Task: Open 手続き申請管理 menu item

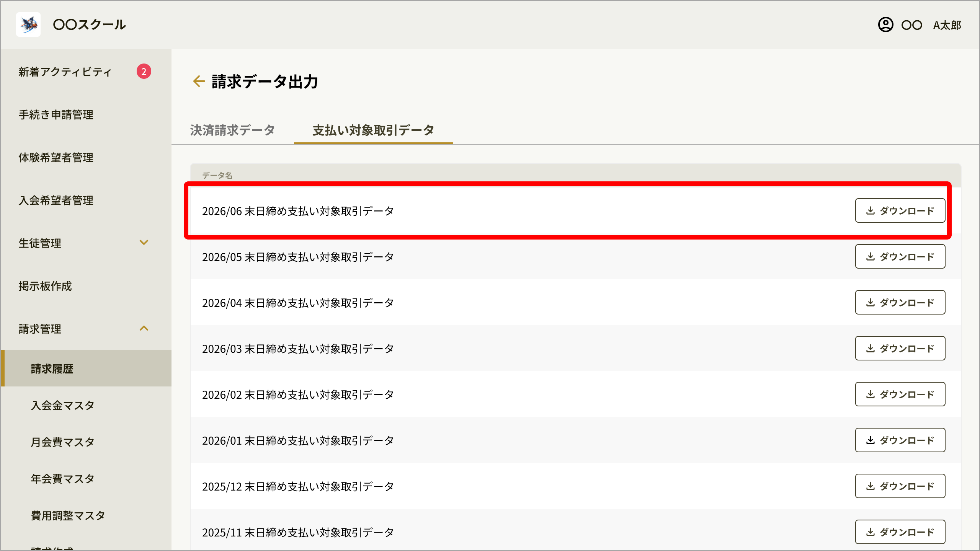Action: pyautogui.click(x=56, y=114)
